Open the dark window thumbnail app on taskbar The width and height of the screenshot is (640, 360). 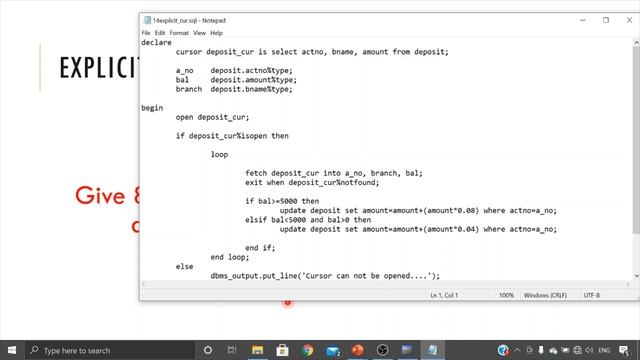click(407, 350)
